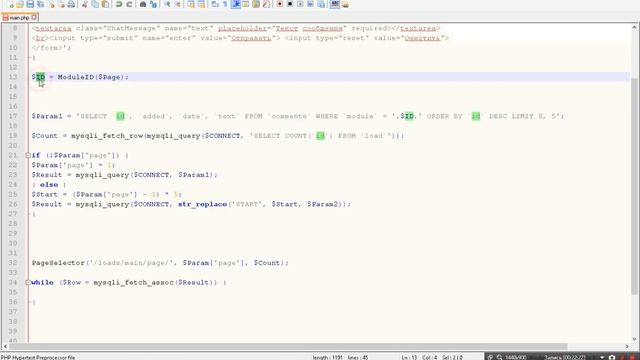
Task: Click red stop button in recorder overlay
Action: [x=632, y=357]
